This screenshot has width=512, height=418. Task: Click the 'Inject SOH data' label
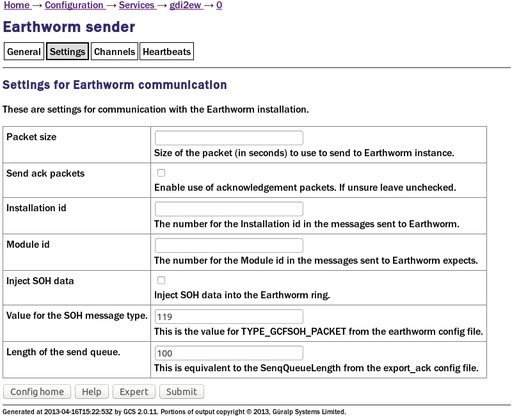(x=40, y=281)
